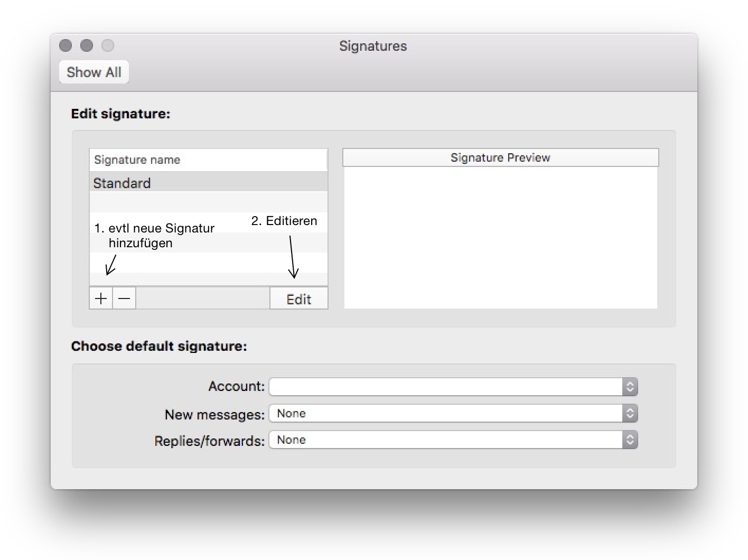Remove selected signature with minus button
748x560 pixels.
(x=124, y=298)
